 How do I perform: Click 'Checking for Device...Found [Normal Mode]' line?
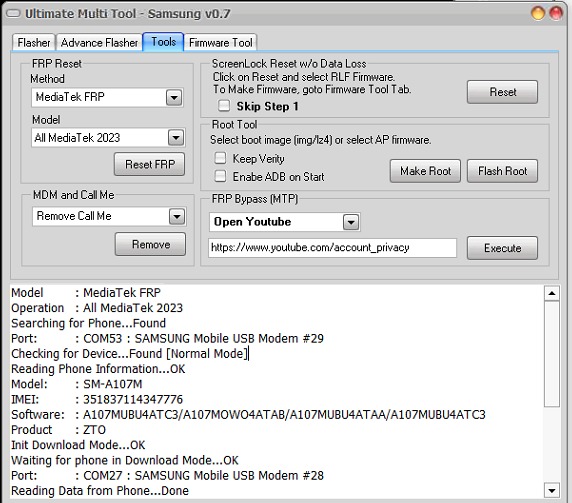[x=130, y=354]
